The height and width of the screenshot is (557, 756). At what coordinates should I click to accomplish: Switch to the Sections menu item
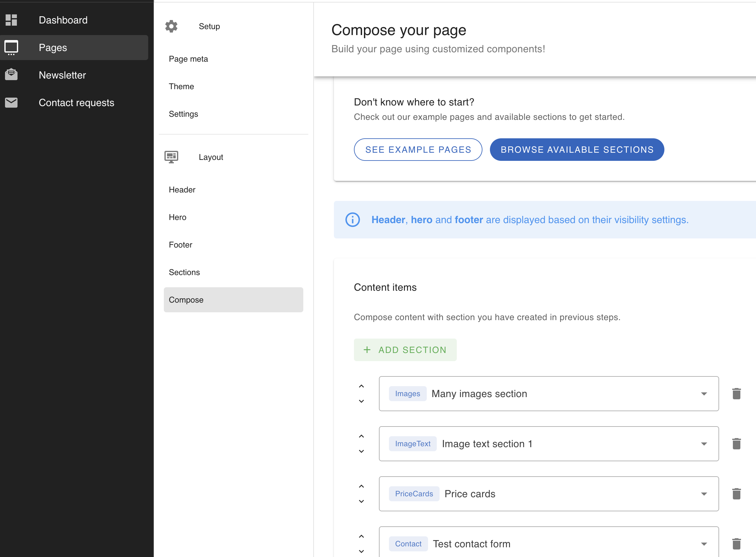pos(184,272)
